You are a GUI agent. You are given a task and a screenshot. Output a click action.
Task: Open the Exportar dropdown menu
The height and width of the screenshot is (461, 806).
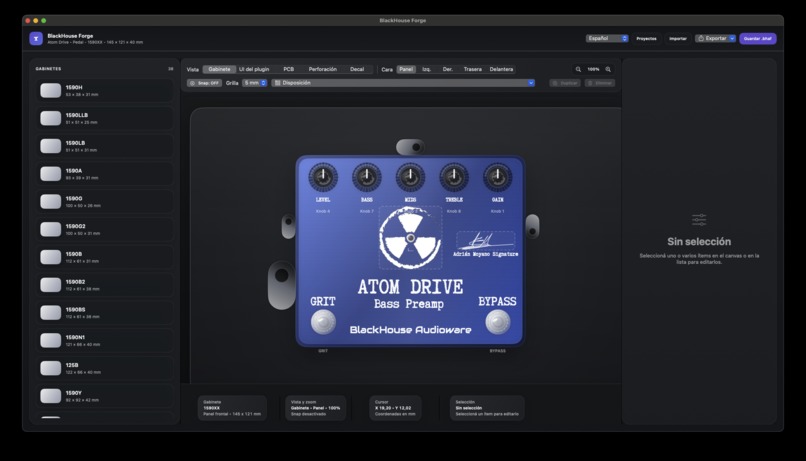point(715,39)
